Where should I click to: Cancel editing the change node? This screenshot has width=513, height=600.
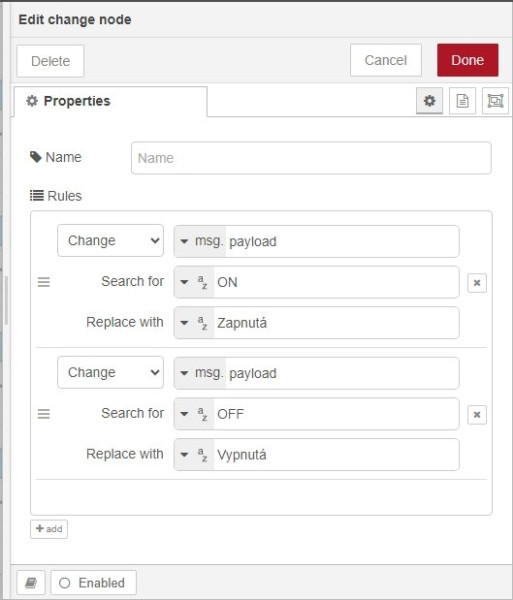[386, 60]
